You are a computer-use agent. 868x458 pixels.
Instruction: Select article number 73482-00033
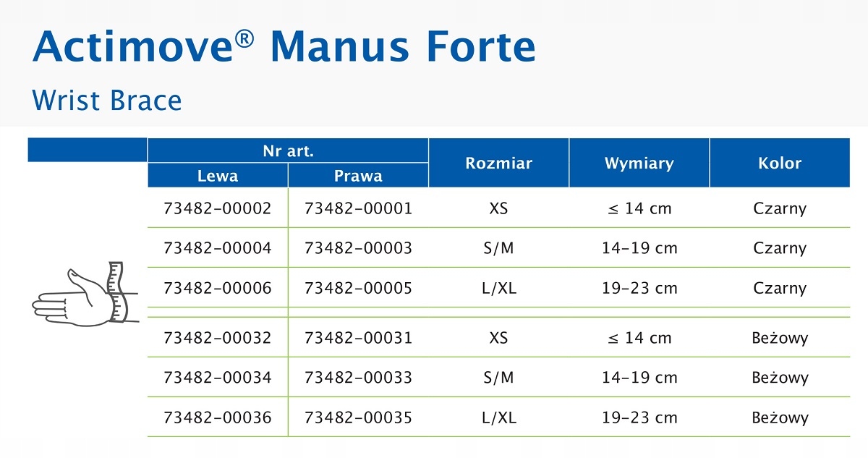tap(358, 378)
